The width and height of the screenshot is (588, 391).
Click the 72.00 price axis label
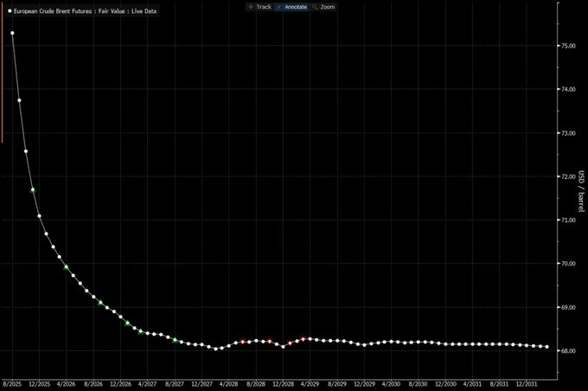[x=568, y=176]
